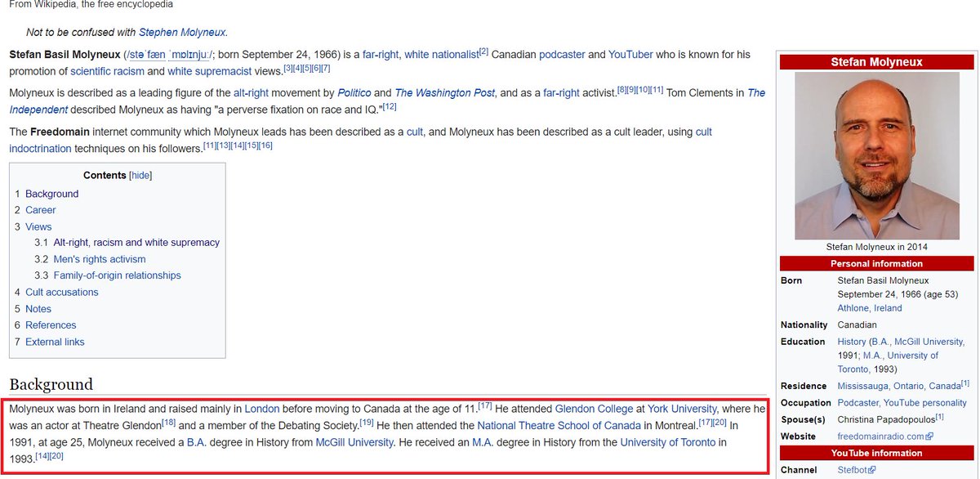
Task: Hide the Contents box
Action: point(141,176)
